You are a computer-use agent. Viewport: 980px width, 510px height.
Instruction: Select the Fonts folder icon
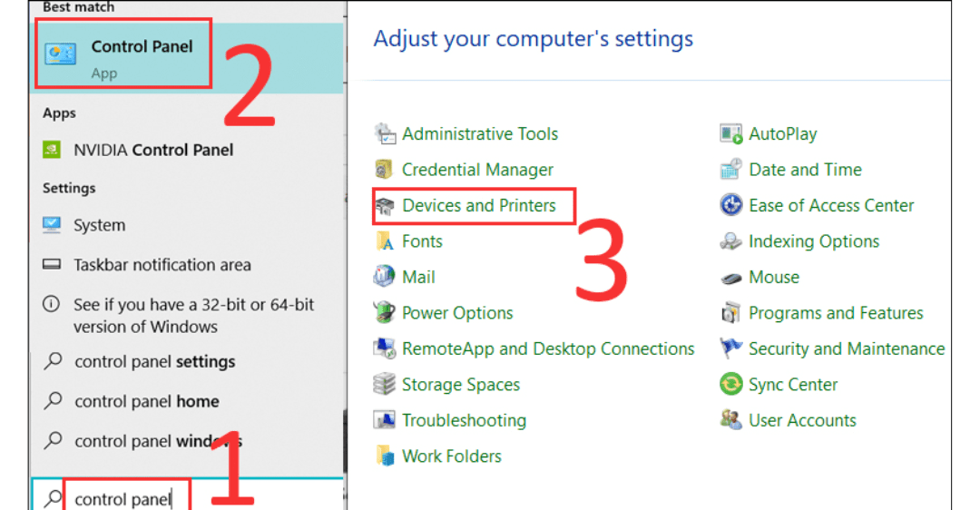pyautogui.click(x=385, y=241)
